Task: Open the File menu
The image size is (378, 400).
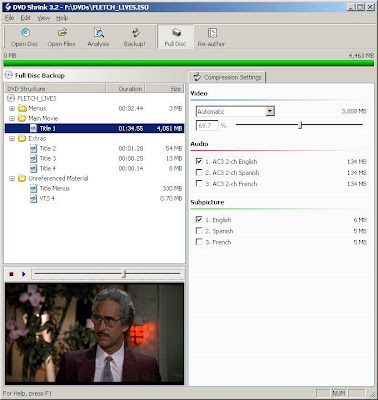Action: (9, 18)
